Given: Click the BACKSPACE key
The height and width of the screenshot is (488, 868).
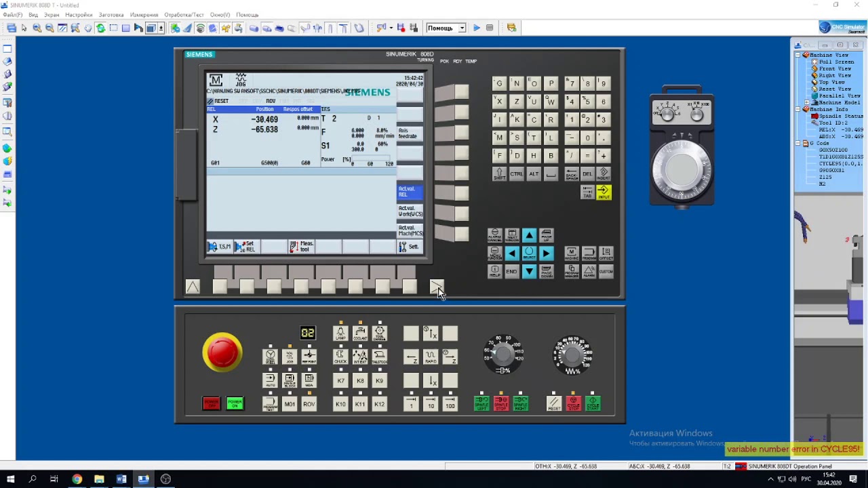Looking at the screenshot, I should pyautogui.click(x=572, y=174).
